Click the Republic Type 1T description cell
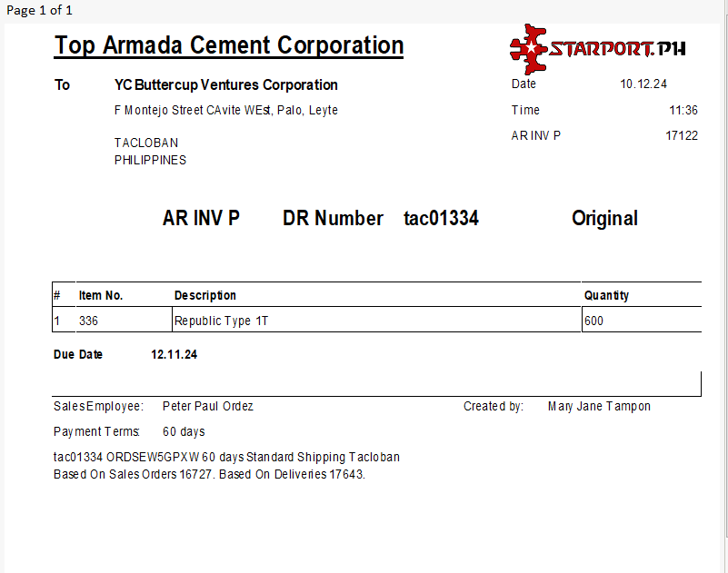Screen dimensions: 728x573 tap(222, 321)
